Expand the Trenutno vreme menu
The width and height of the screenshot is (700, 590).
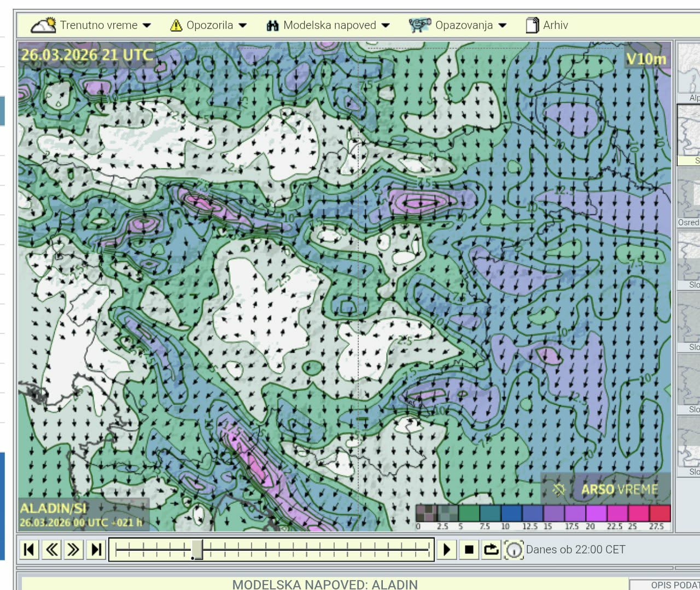91,25
